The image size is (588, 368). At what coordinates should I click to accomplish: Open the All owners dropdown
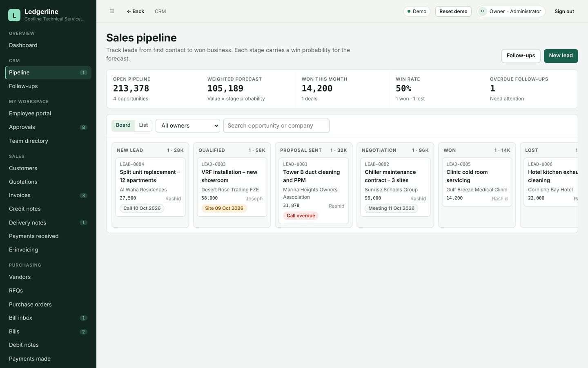click(188, 126)
